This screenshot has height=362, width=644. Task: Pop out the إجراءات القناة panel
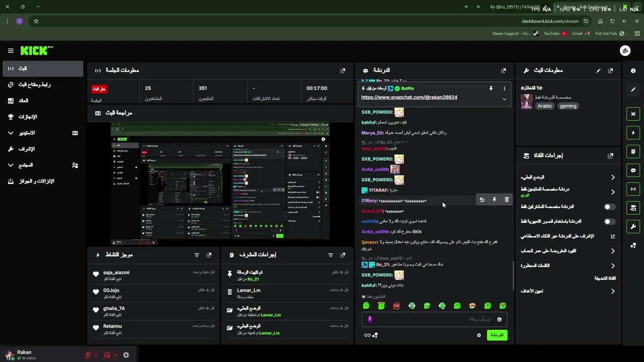coord(610,156)
